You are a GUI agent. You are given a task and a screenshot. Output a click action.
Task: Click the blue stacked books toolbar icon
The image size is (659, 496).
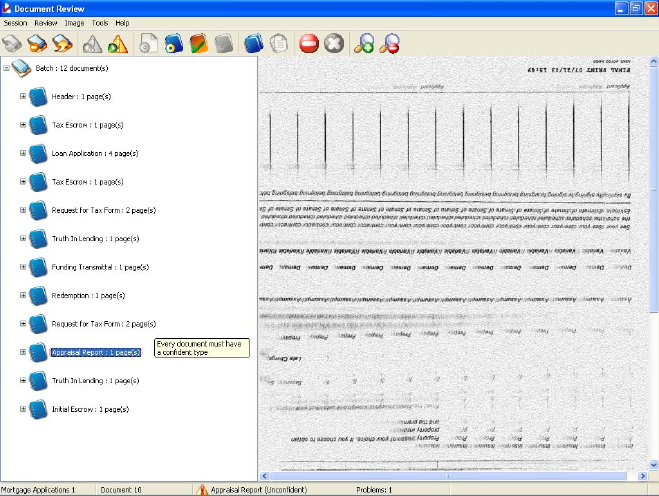coord(254,44)
